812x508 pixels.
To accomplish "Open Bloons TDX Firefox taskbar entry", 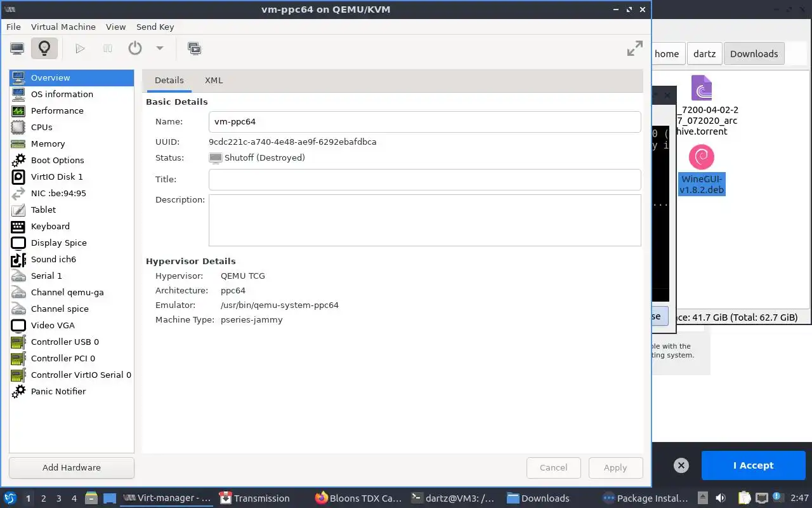I will tap(358, 498).
